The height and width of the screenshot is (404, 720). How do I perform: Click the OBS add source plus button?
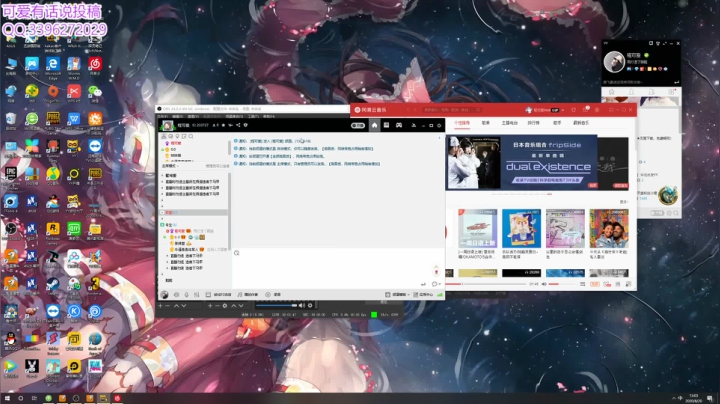click(x=210, y=305)
